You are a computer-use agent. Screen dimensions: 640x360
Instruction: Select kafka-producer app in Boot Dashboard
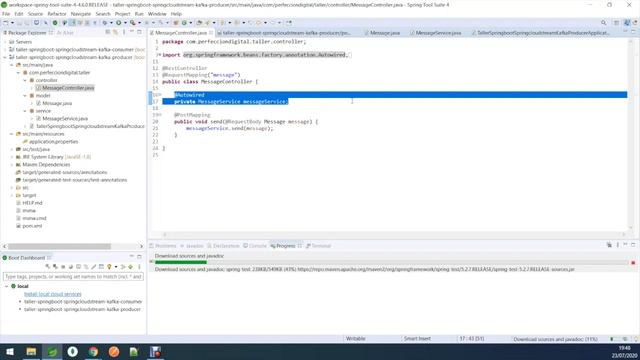tap(82, 309)
